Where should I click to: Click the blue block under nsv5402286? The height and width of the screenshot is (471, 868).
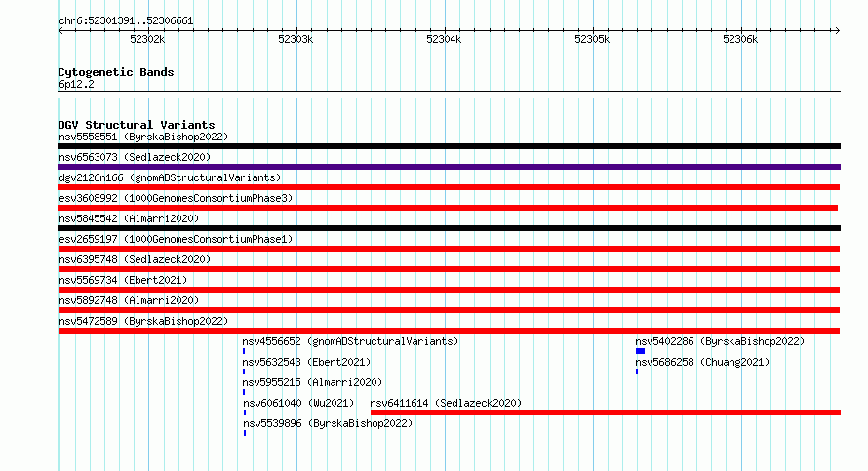640,351
